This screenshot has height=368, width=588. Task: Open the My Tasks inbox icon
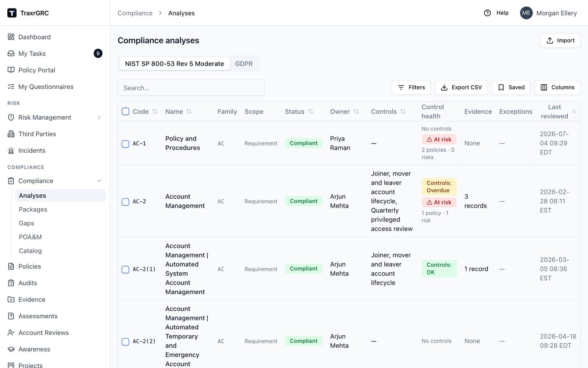11,53
